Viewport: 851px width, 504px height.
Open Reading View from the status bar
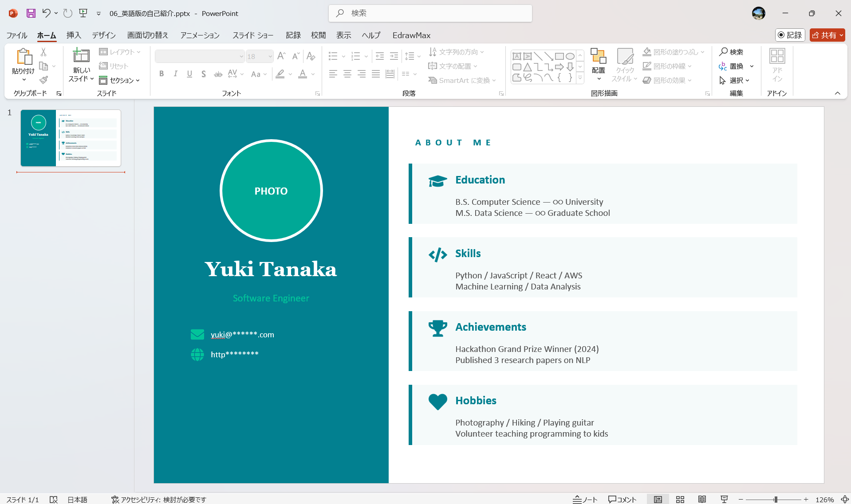(x=702, y=499)
